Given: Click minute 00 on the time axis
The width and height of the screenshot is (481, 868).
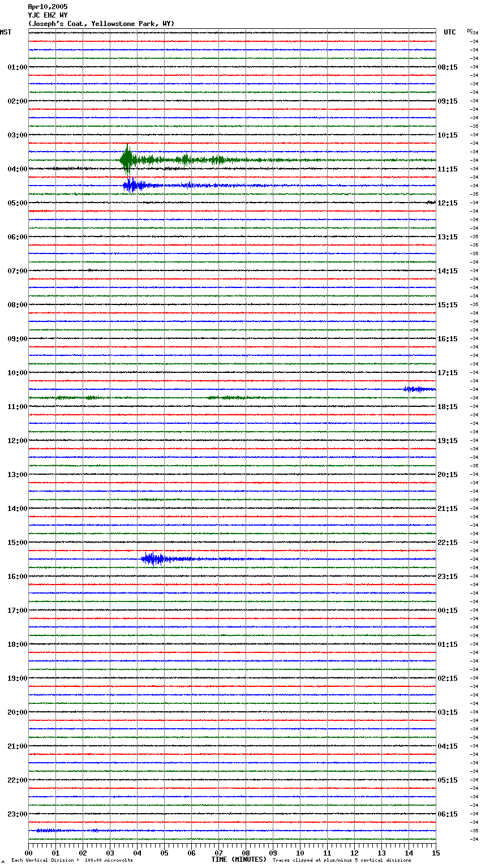Looking at the screenshot, I should tap(28, 853).
